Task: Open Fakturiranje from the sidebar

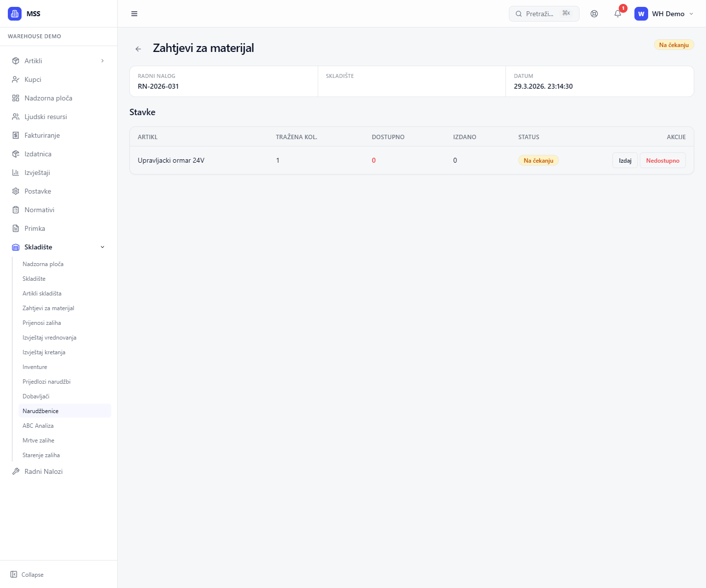Action: [x=42, y=135]
